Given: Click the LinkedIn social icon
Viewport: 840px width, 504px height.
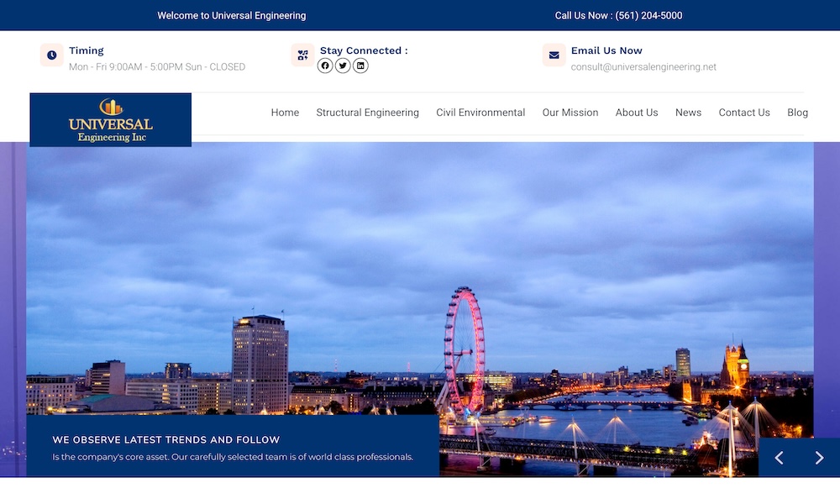Looking at the screenshot, I should point(360,66).
